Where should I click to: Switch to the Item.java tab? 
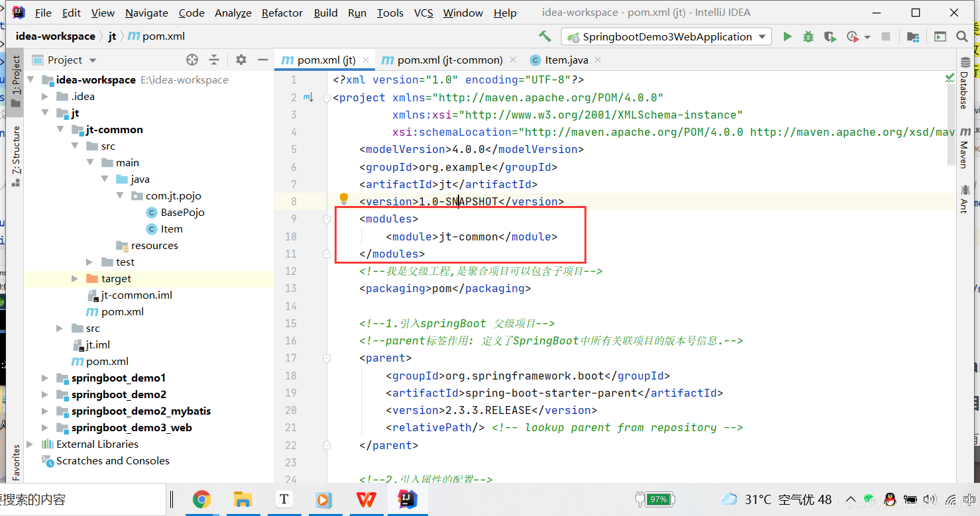click(565, 60)
